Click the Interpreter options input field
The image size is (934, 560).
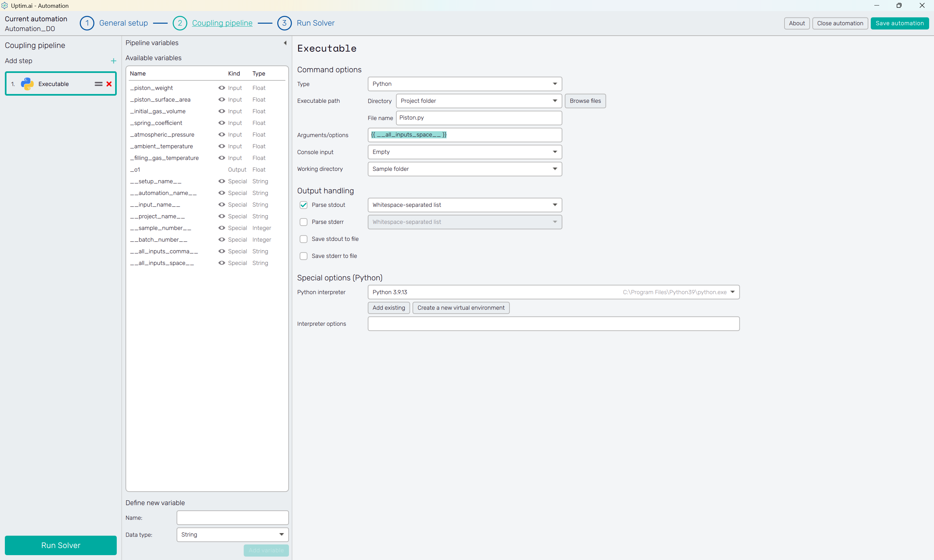[553, 324]
